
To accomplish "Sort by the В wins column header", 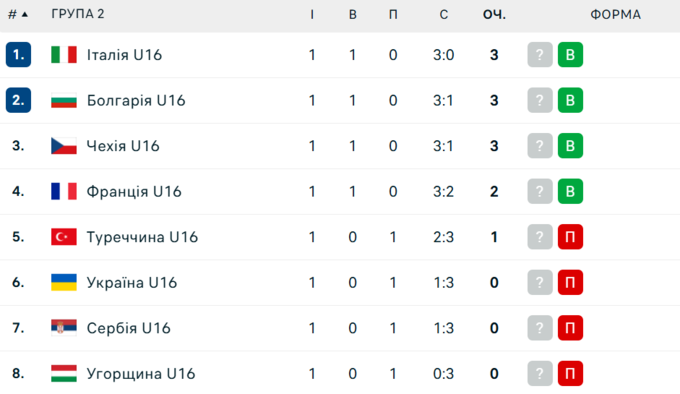I will tap(353, 14).
